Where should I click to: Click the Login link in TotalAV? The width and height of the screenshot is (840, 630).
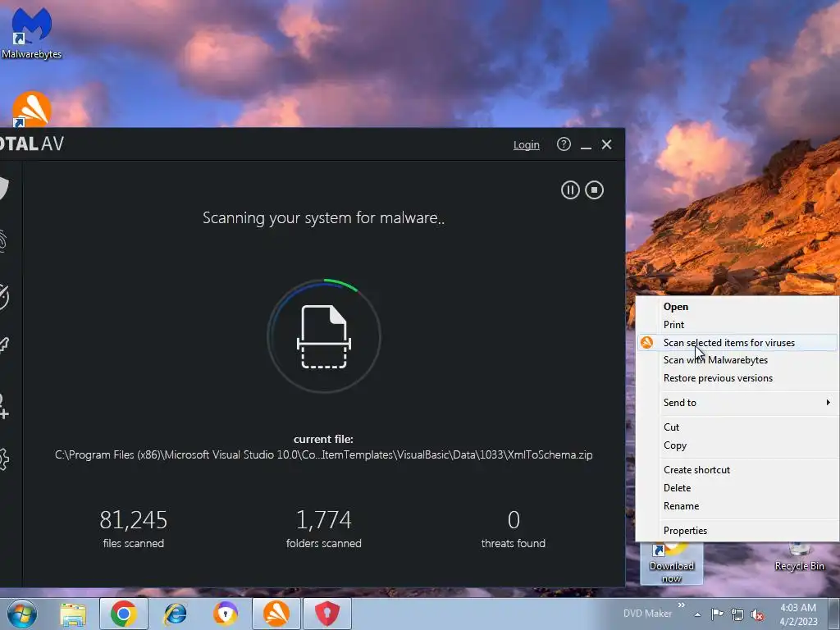click(526, 144)
